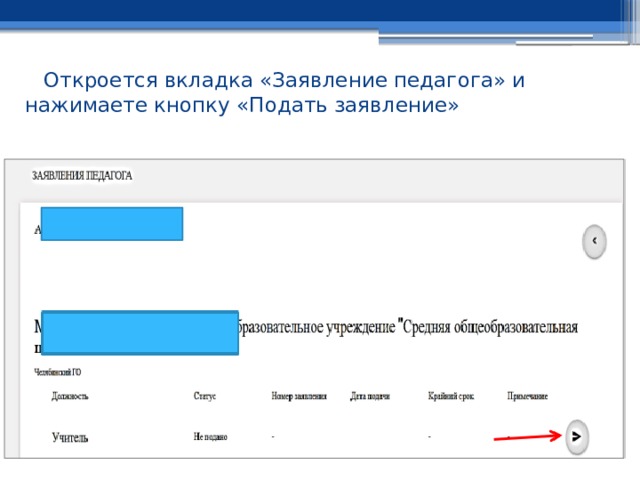Click the Дата подачи column header
Viewport: 640px width, 480px height.
tap(370, 396)
